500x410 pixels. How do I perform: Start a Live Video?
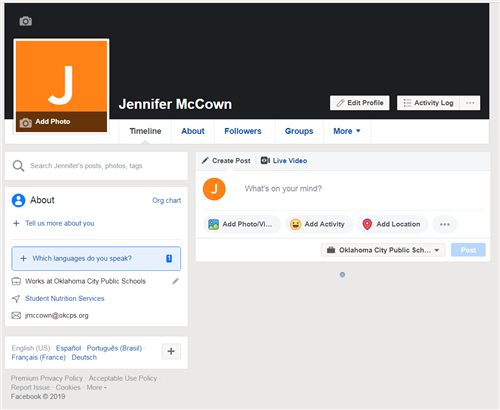[x=284, y=161]
